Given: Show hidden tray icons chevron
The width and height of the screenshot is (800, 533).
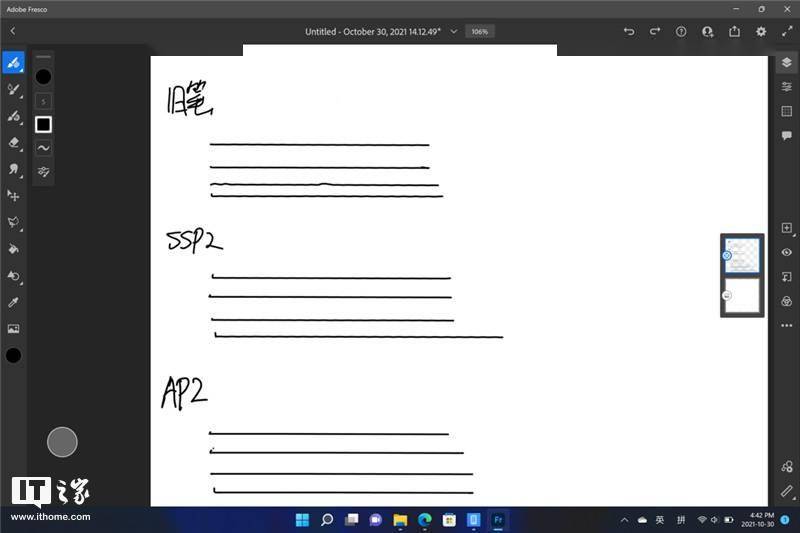Looking at the screenshot, I should [624, 520].
